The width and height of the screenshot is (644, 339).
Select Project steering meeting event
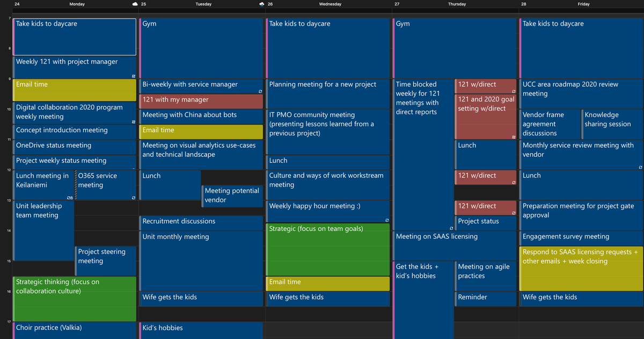(106, 261)
